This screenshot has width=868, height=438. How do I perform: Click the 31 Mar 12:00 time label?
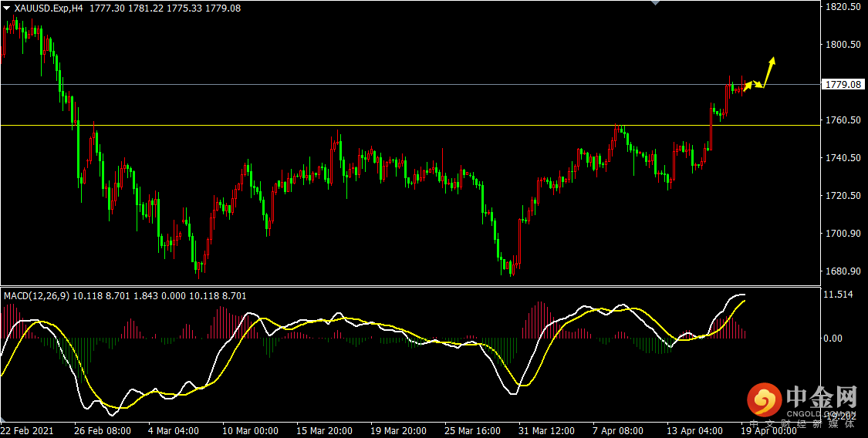pyautogui.click(x=546, y=431)
